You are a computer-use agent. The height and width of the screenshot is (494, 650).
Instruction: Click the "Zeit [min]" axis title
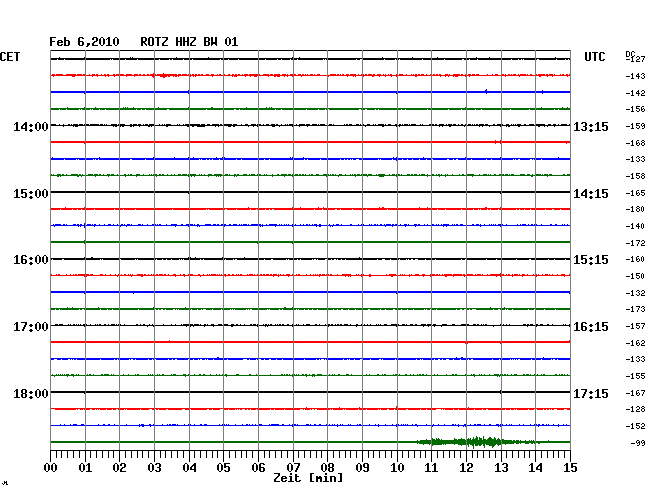click(308, 478)
